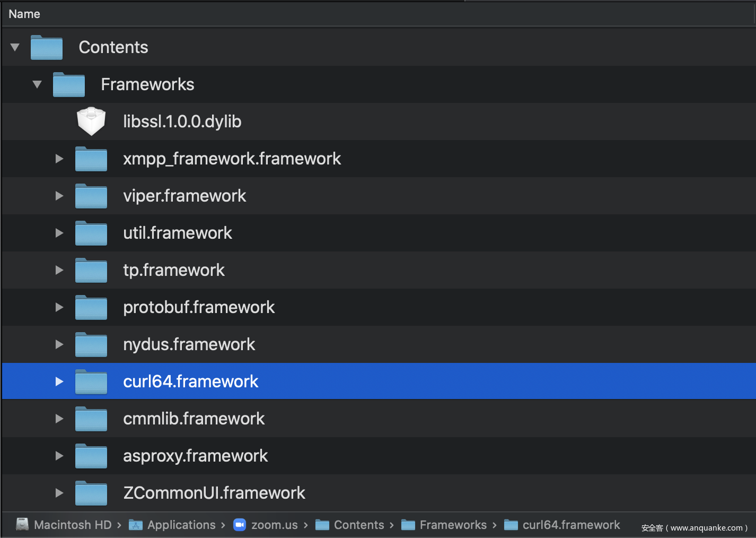Click the Frameworks folder icon in the list
The image size is (756, 538).
pos(69,85)
